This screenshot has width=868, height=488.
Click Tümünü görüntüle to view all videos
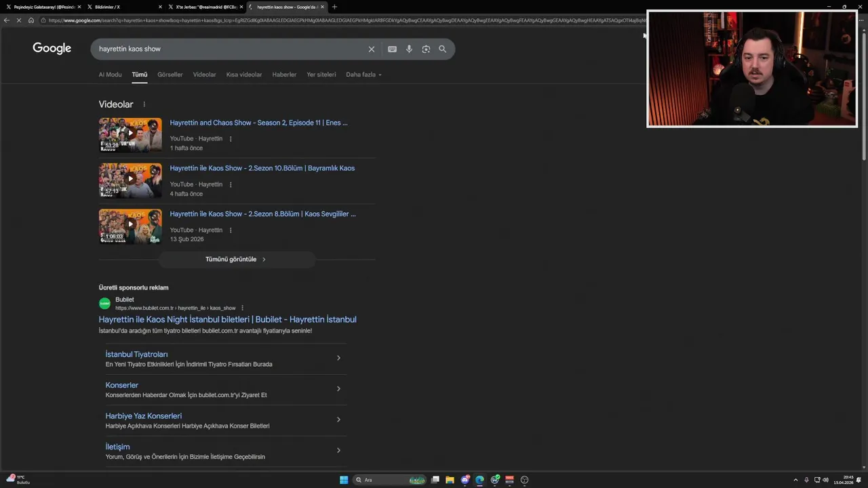236,260
